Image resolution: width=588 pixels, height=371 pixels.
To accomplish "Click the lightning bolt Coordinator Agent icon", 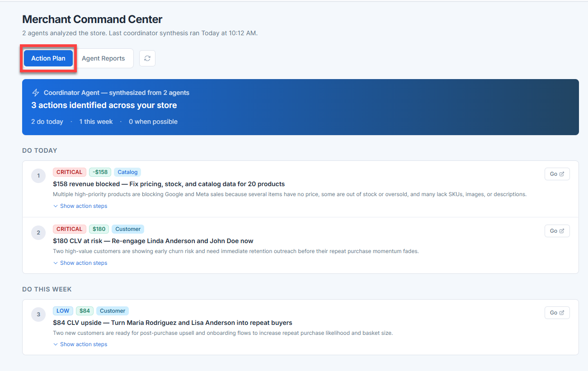I will coord(36,93).
